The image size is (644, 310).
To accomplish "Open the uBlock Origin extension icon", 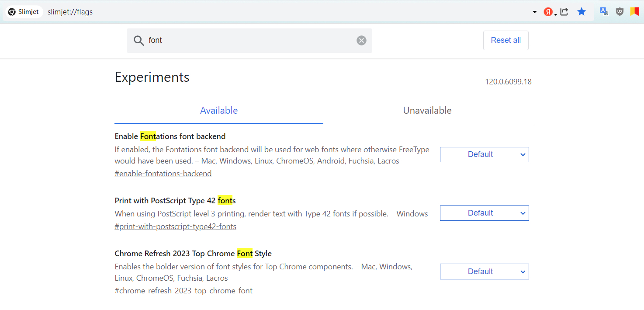I will tap(620, 12).
